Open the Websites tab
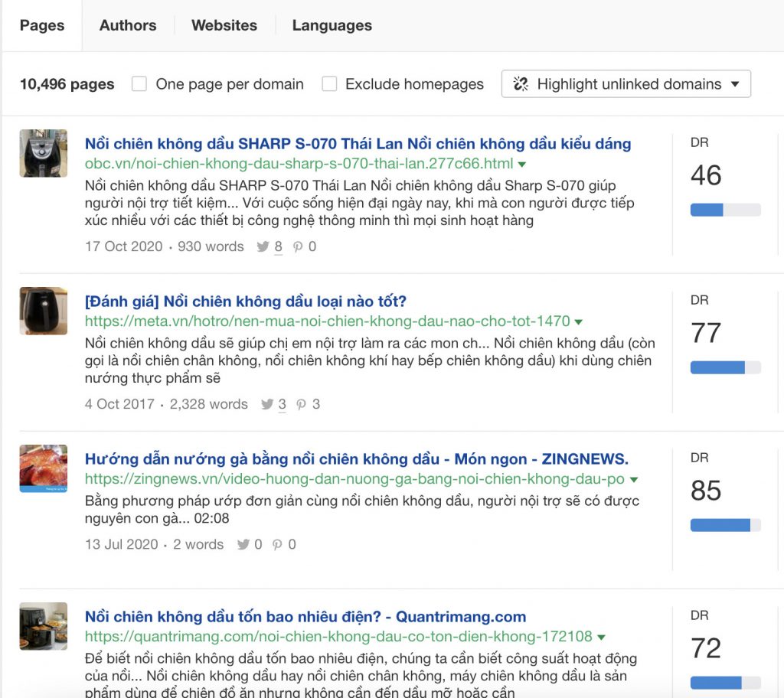 coord(224,25)
